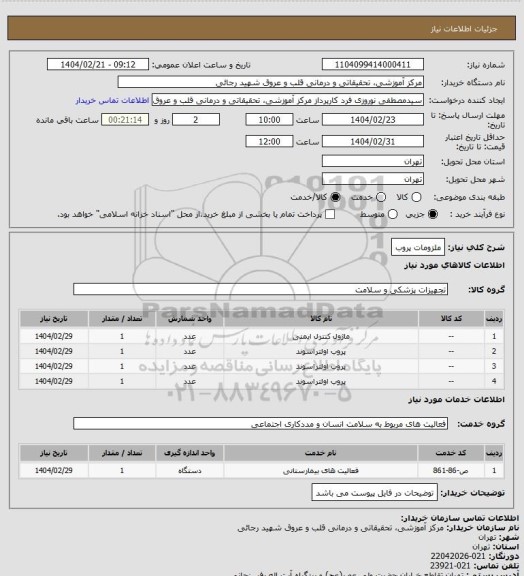
Task: Toggle the اسناد خزانه اسلامی payment checkbox
Action: click(x=330, y=214)
